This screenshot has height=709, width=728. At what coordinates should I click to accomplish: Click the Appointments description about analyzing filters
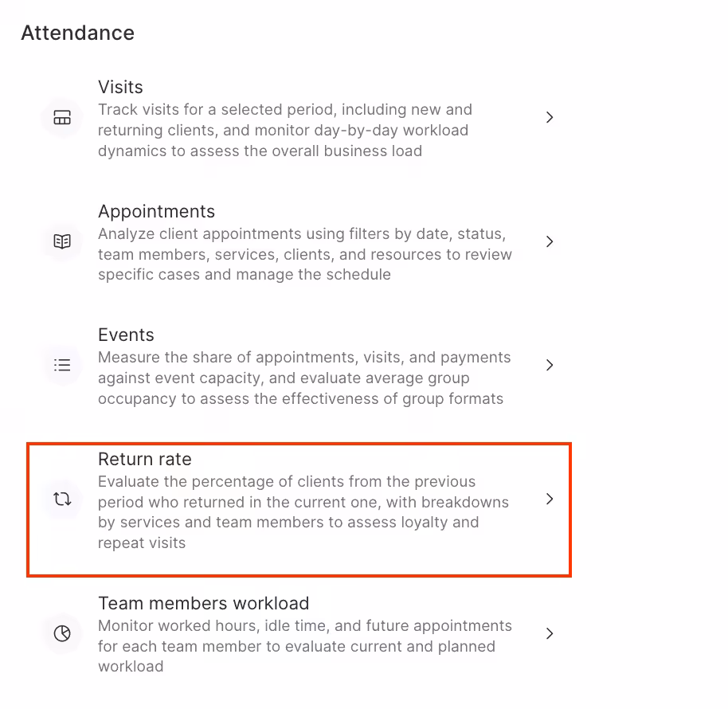click(x=304, y=254)
